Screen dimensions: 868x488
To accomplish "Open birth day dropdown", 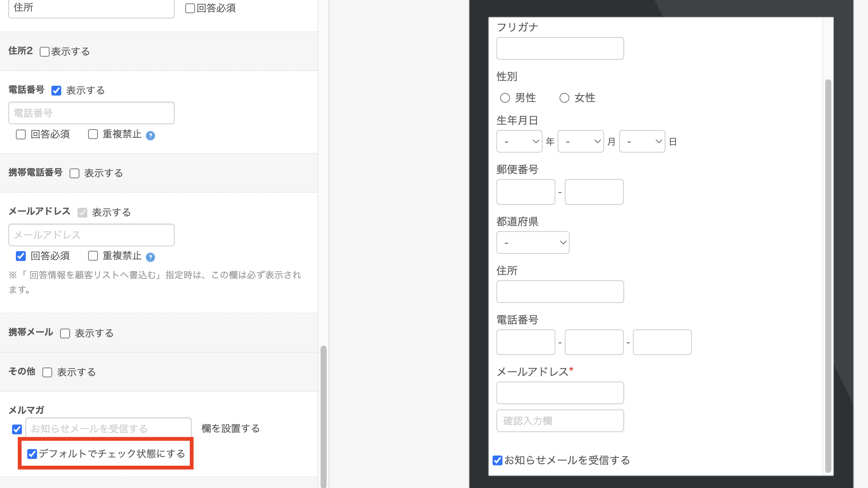I will tap(642, 142).
